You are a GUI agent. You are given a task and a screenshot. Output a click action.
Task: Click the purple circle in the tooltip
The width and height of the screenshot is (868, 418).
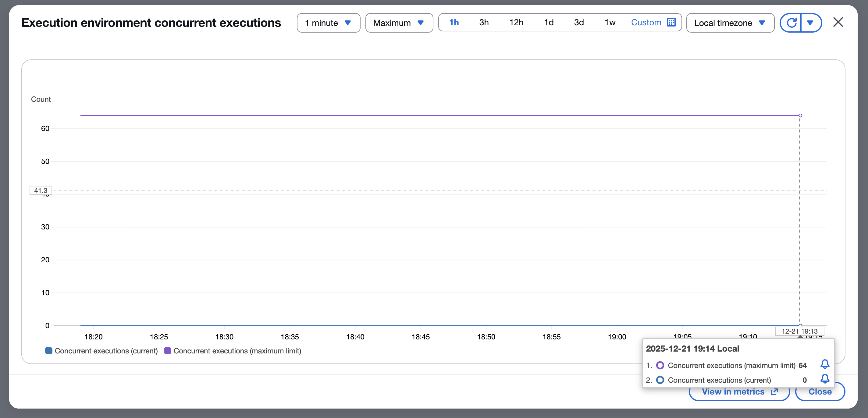click(660, 366)
